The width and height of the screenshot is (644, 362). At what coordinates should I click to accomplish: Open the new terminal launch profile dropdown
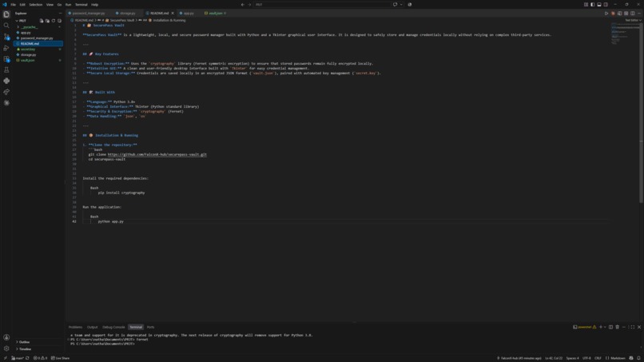[605, 327]
